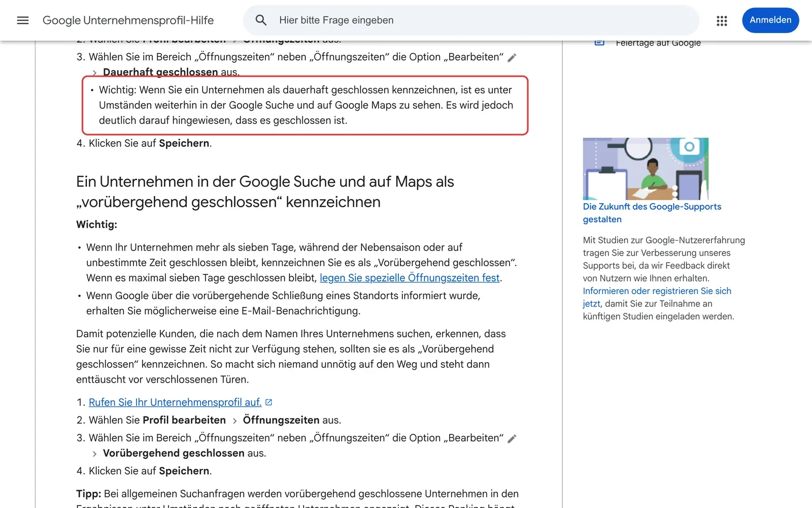Click bold Öffnungszeiten text in step 2
Screen dimensions: 812x508
tap(281, 420)
